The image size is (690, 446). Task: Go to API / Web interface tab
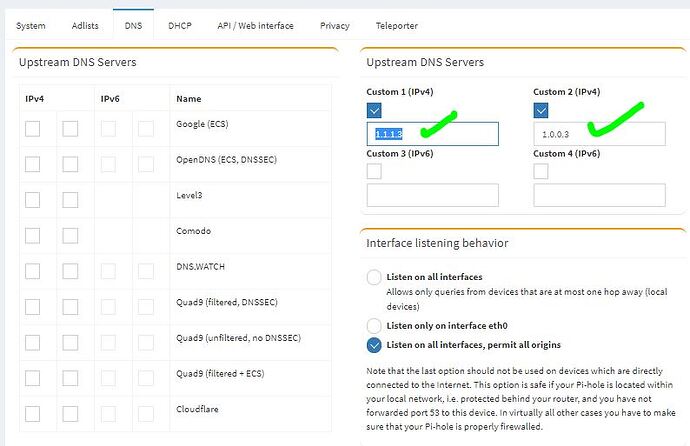[x=255, y=26]
